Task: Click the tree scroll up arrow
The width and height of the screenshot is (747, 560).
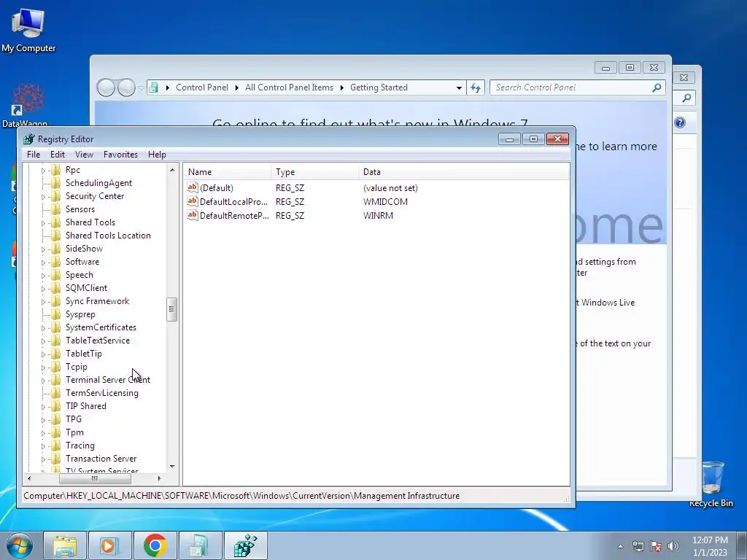Action: 172,170
